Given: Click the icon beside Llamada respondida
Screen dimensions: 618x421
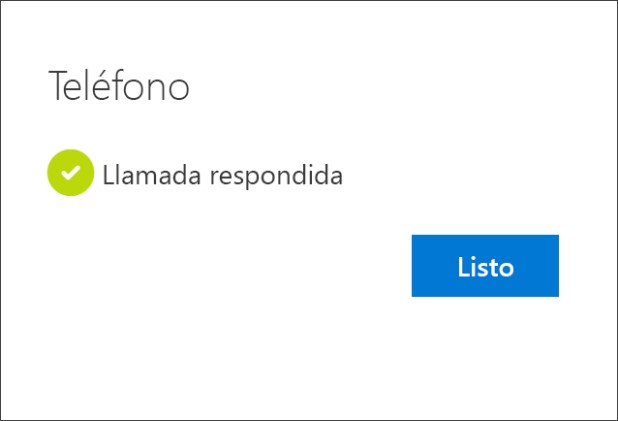Looking at the screenshot, I should click(x=70, y=175).
